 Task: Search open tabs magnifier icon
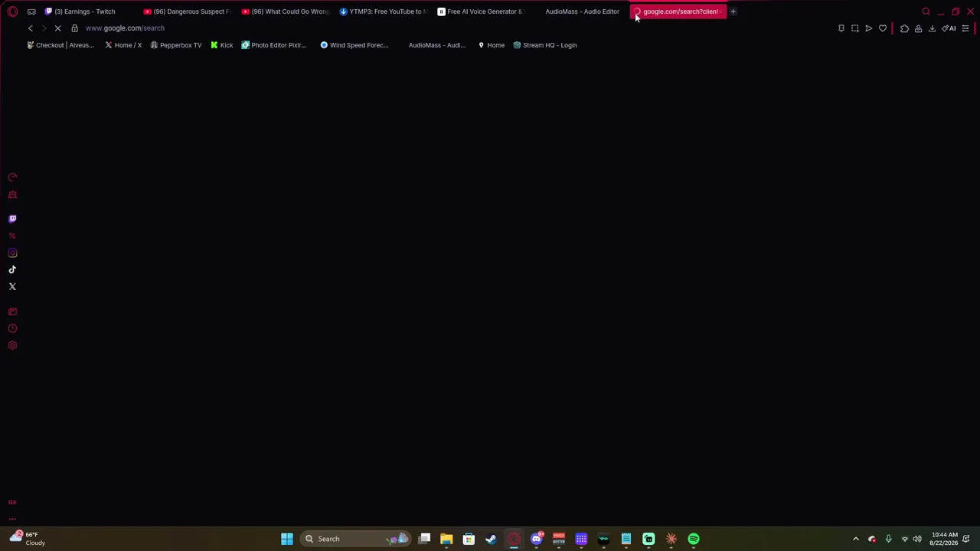click(926, 11)
